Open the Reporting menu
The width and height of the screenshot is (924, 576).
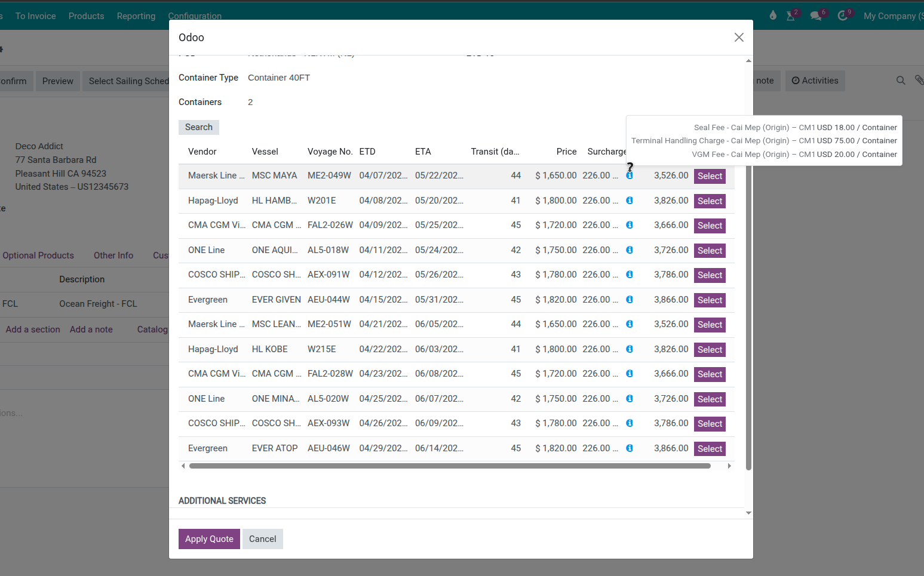136,16
